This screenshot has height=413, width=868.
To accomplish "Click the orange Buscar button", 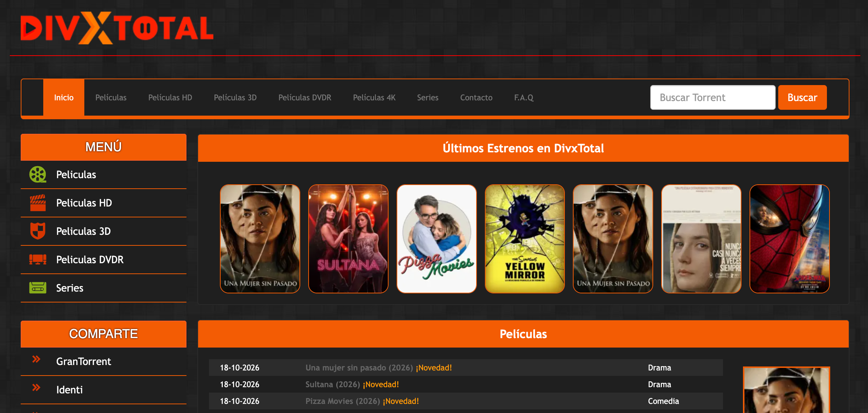I will pos(802,97).
